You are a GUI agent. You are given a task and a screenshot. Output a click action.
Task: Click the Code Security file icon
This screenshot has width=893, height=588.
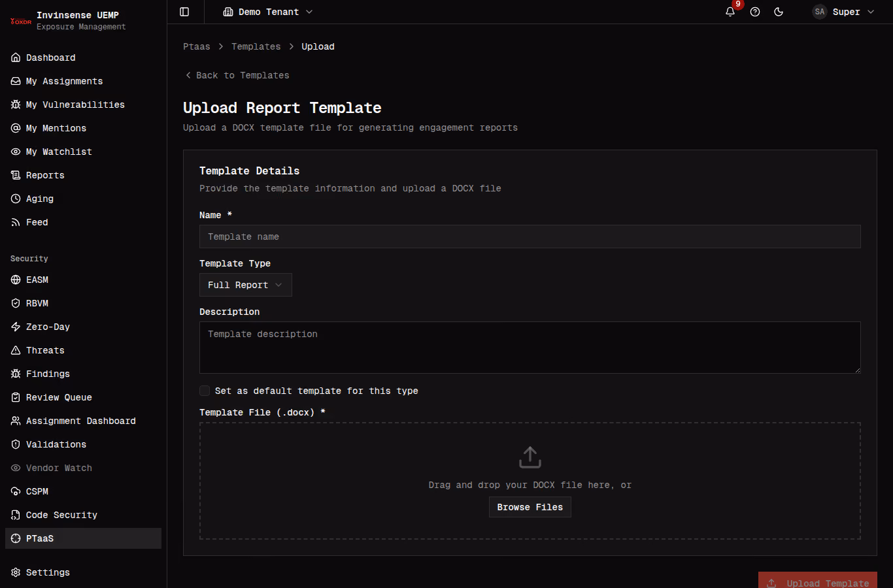pos(16,515)
